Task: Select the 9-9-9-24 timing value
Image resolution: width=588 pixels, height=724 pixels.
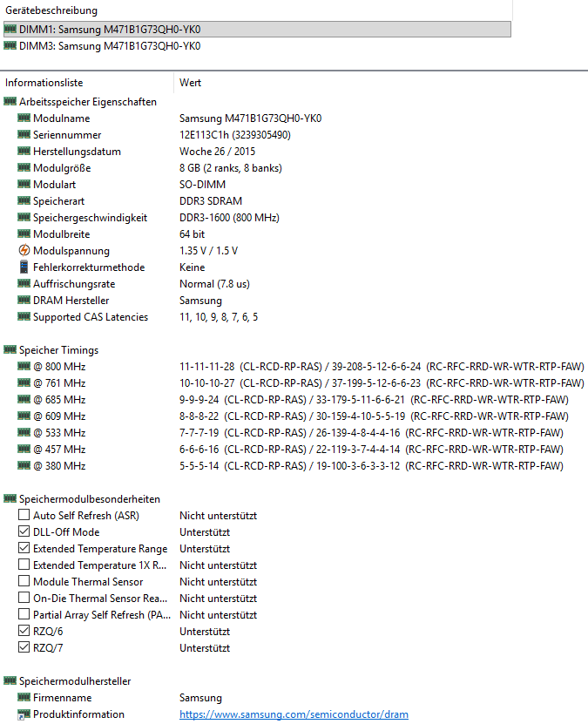Action: click(x=199, y=400)
